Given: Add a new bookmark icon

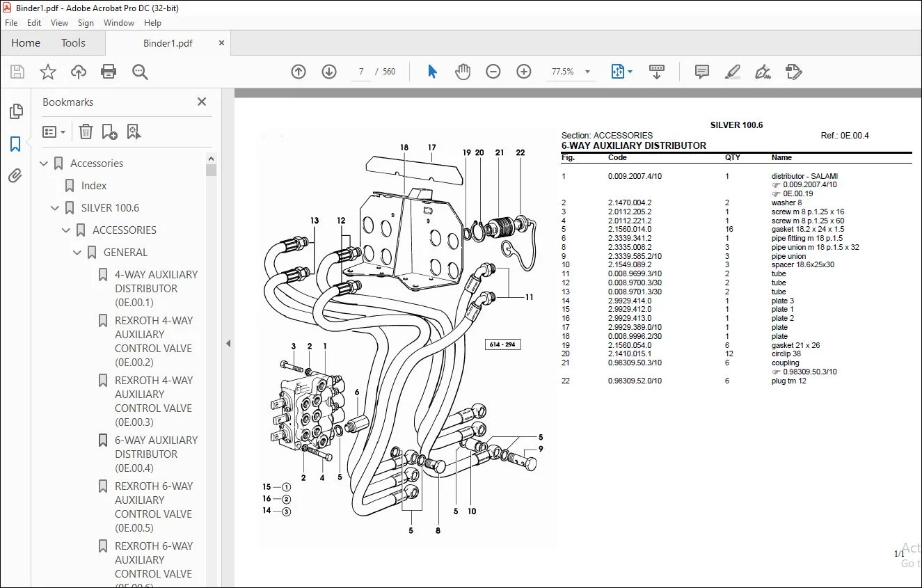Looking at the screenshot, I should click(x=109, y=132).
